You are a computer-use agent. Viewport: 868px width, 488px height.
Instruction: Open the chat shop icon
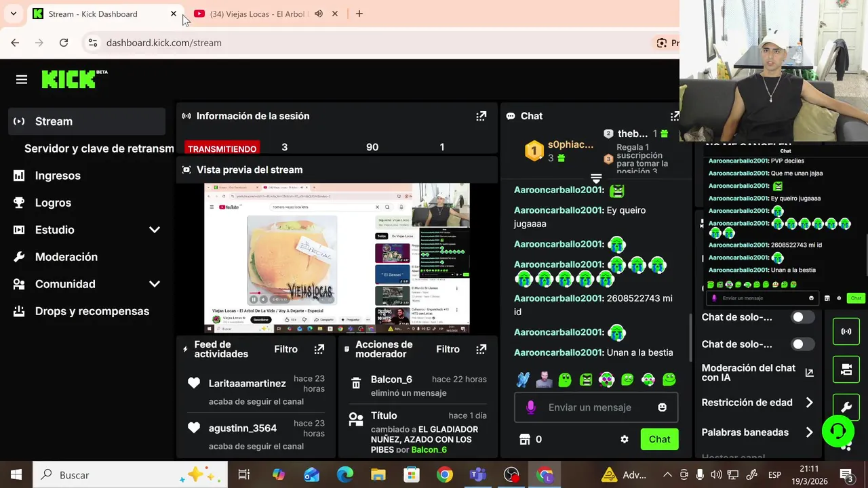point(525,439)
